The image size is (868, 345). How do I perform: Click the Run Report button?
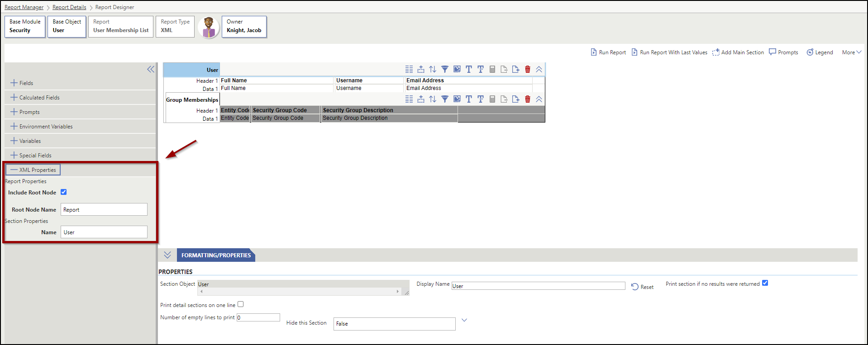coord(608,52)
